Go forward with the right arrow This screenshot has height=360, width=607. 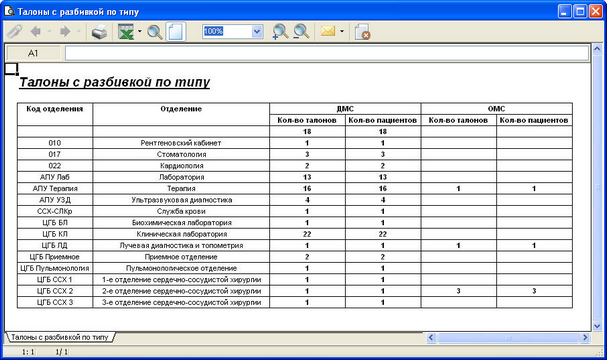[x=65, y=31]
